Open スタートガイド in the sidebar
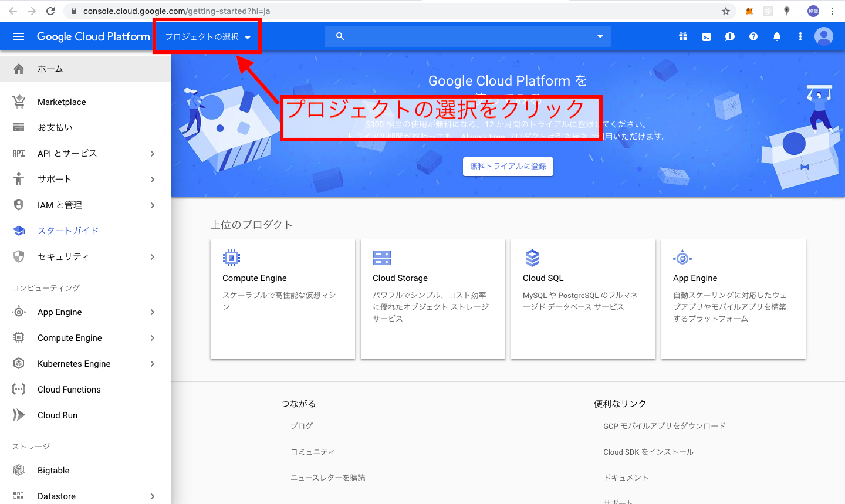 67,231
